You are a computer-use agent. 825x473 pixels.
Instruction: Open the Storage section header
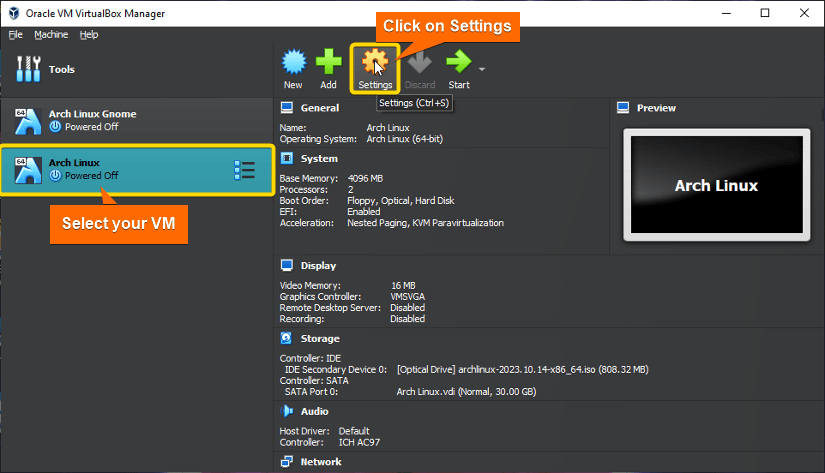coord(320,338)
